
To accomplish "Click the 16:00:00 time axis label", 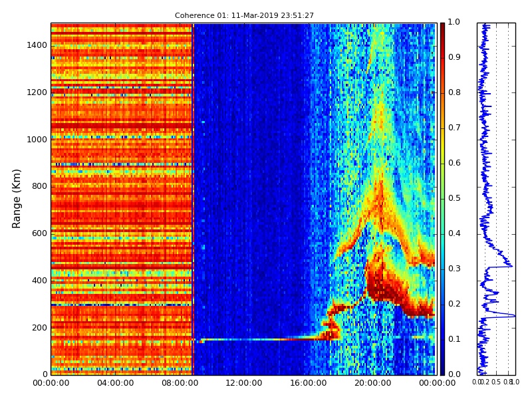I will pos(309,383).
